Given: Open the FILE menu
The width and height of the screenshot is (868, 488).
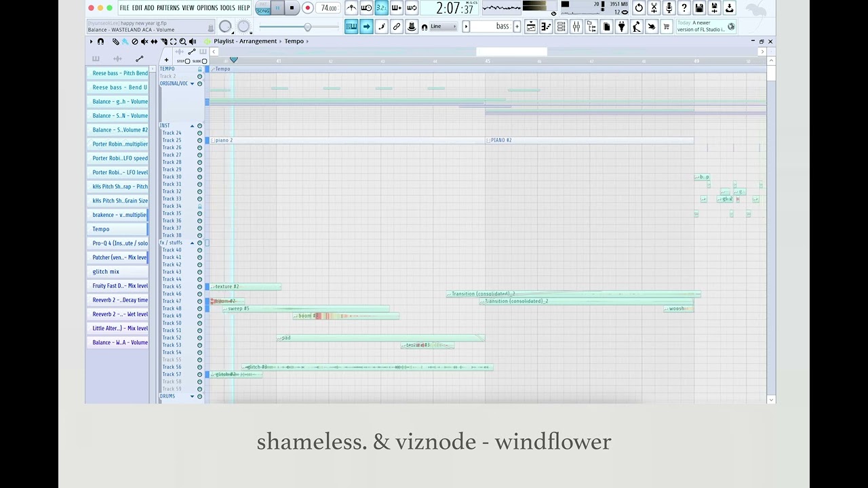Looking at the screenshot, I should [124, 8].
